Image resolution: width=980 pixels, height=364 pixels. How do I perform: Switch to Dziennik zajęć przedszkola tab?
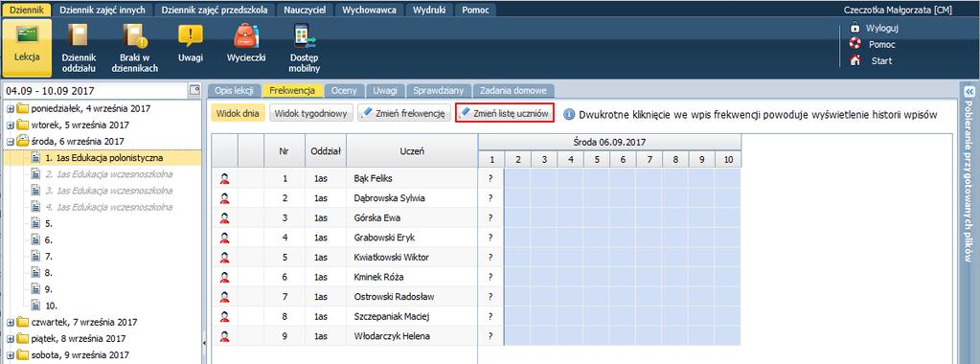pos(215,10)
